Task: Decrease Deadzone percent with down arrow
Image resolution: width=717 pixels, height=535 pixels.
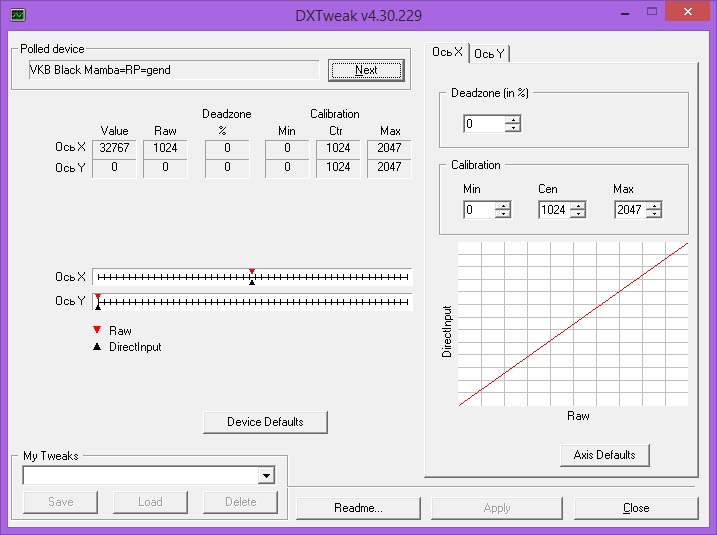Action: tap(513, 128)
